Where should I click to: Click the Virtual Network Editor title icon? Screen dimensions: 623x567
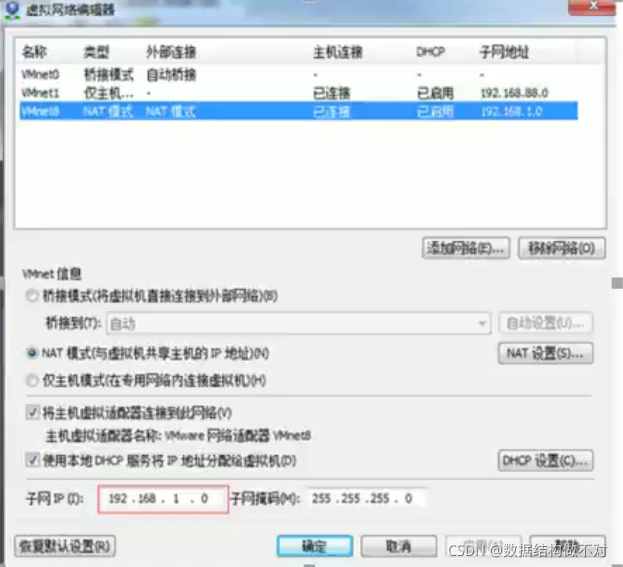12,9
